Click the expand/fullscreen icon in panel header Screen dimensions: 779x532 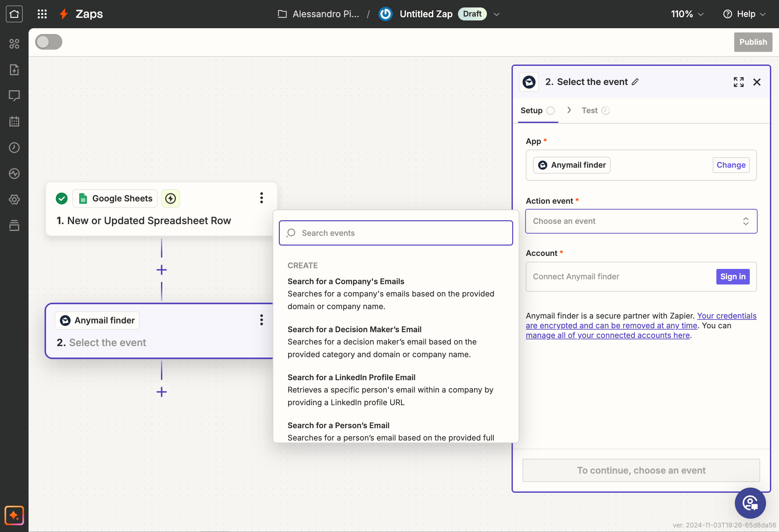click(x=739, y=82)
